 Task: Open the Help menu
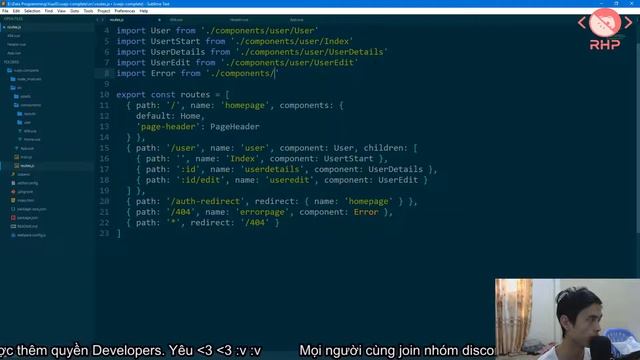[144, 11]
